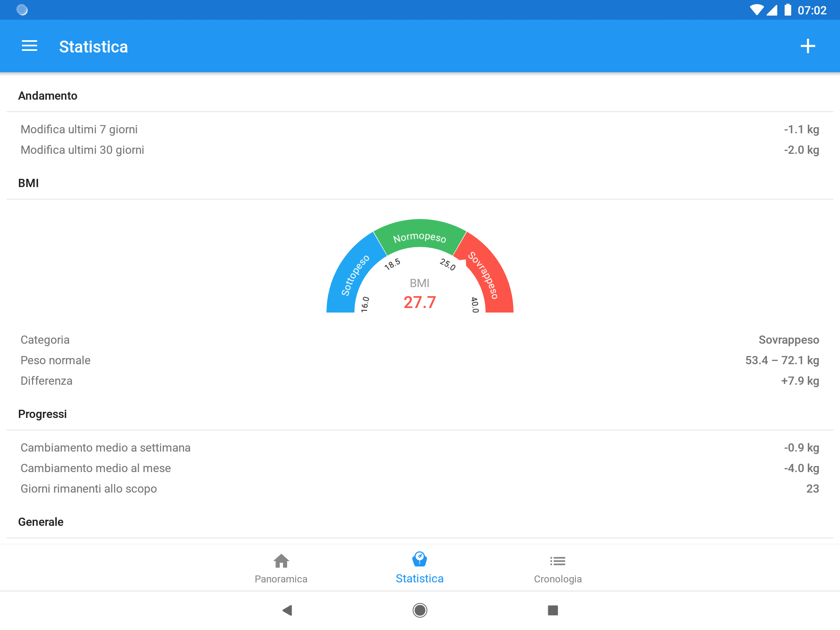840x630 pixels.
Task: Open the hamburger navigation menu
Action: coord(29,46)
